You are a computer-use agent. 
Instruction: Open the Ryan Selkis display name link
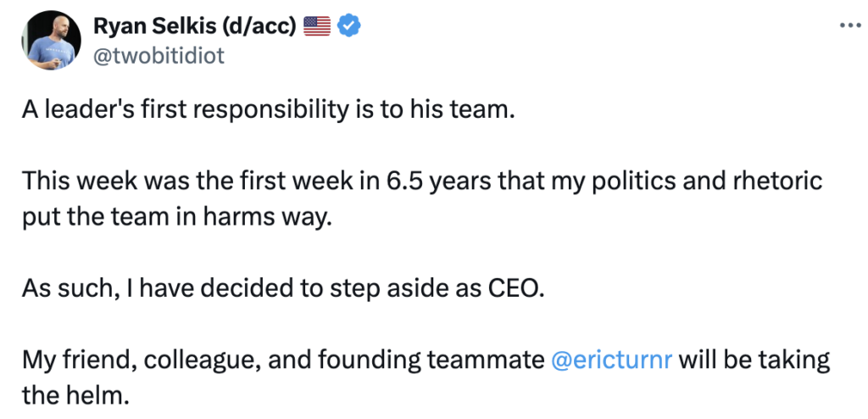[x=196, y=25]
